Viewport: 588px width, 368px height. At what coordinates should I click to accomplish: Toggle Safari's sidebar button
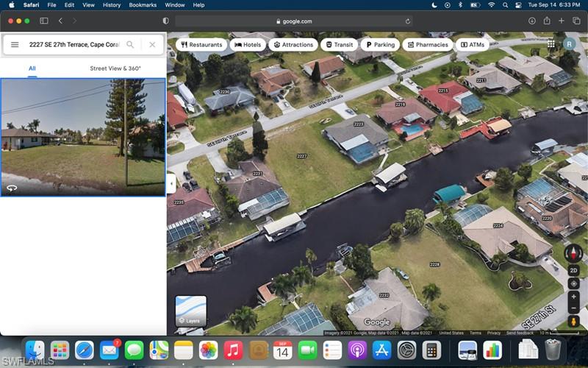tap(43, 21)
